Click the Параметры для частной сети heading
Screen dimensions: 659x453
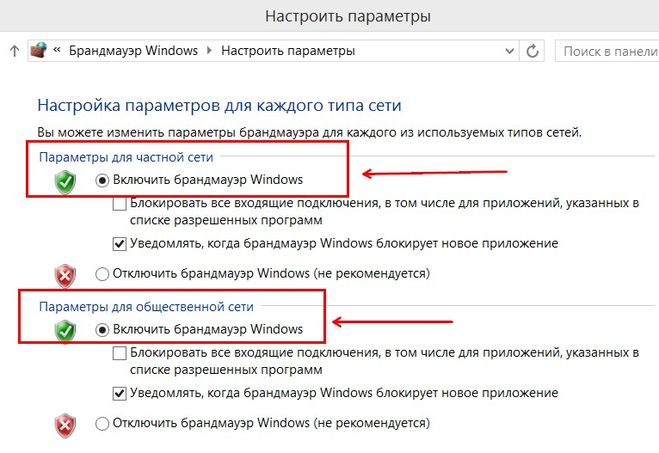tap(126, 157)
